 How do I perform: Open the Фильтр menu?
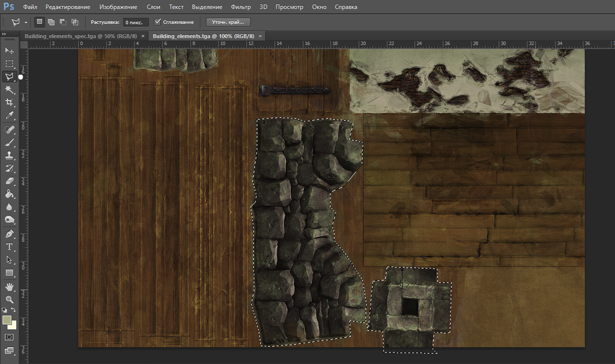(241, 7)
